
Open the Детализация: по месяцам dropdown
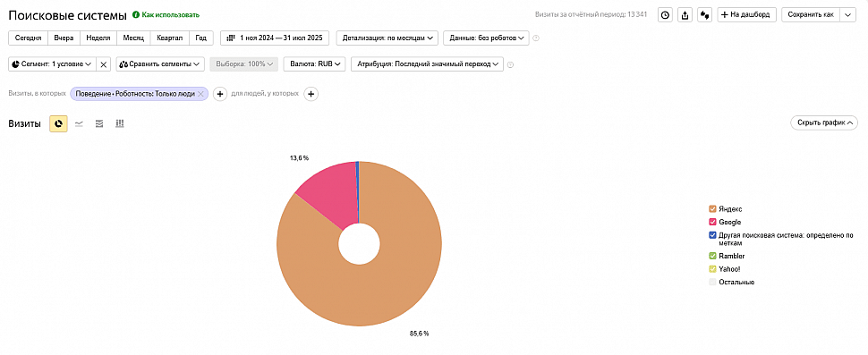(x=387, y=38)
